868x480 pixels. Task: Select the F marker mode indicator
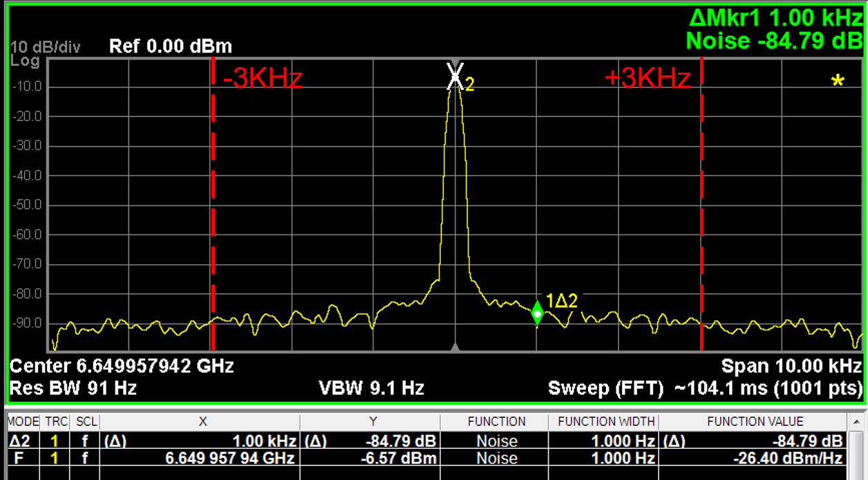tap(17, 458)
